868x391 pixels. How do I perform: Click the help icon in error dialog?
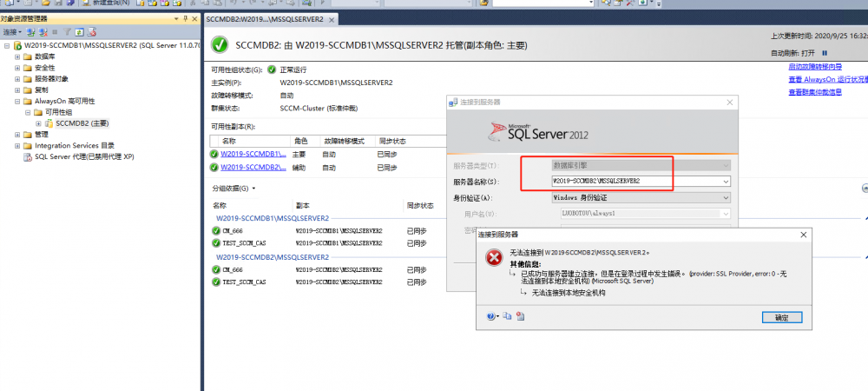pos(491,316)
